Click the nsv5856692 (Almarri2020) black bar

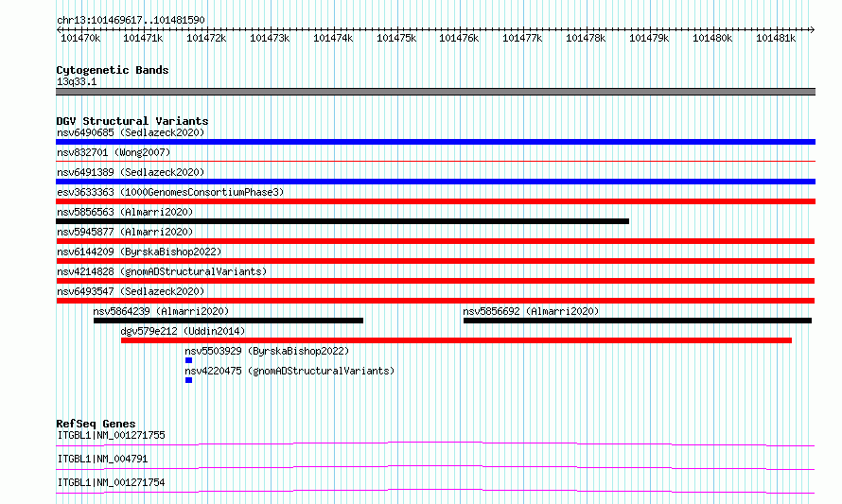click(638, 321)
